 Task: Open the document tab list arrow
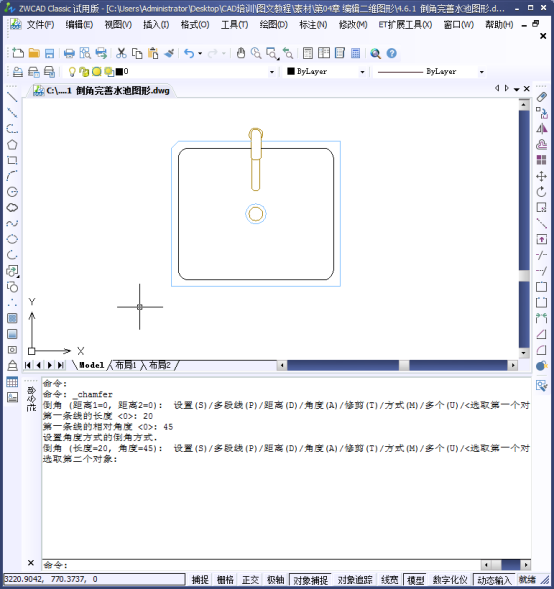[516, 89]
